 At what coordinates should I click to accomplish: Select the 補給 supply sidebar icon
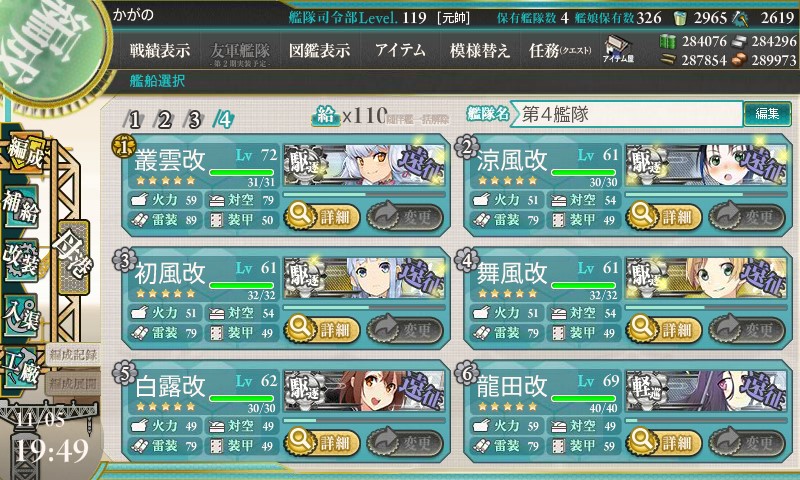pyautogui.click(x=21, y=206)
